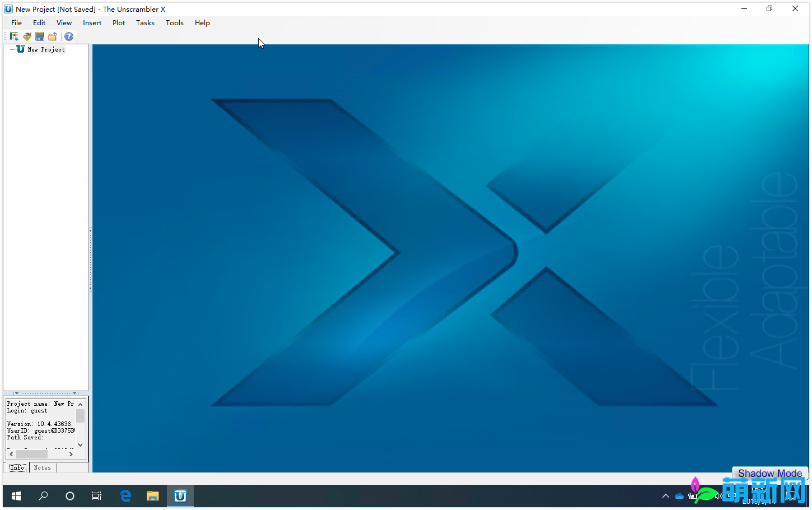Viewport: 812px width, 510px height.
Task: Click the 'Path Saved:' line
Action: (25, 437)
